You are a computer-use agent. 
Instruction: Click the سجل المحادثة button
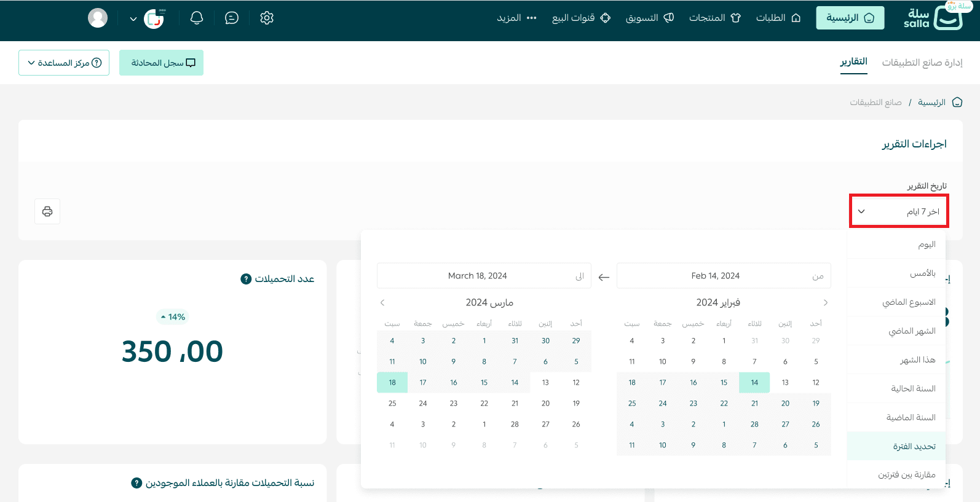click(161, 63)
